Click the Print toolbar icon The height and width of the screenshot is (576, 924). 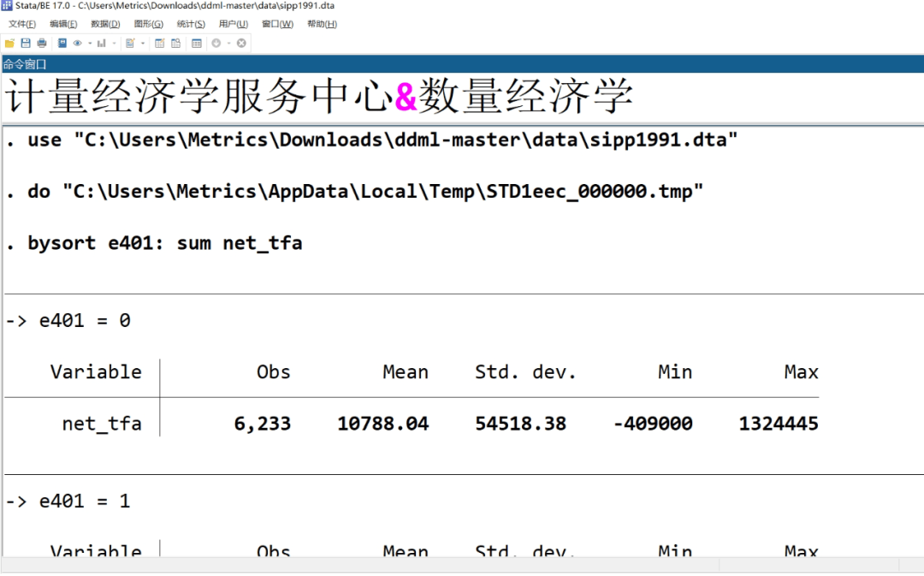pos(42,43)
